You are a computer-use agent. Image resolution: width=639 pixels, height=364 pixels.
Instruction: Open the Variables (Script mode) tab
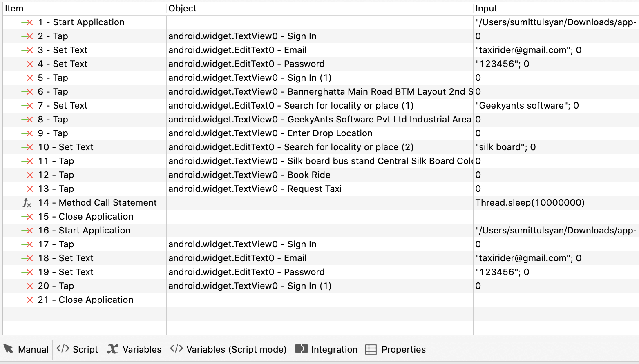pos(228,350)
